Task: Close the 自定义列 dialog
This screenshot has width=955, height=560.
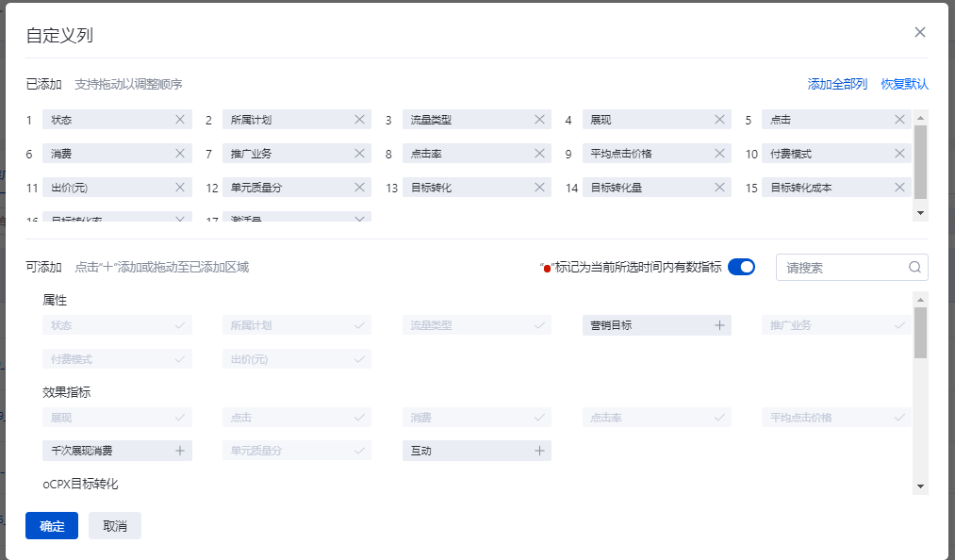Action: point(920,32)
